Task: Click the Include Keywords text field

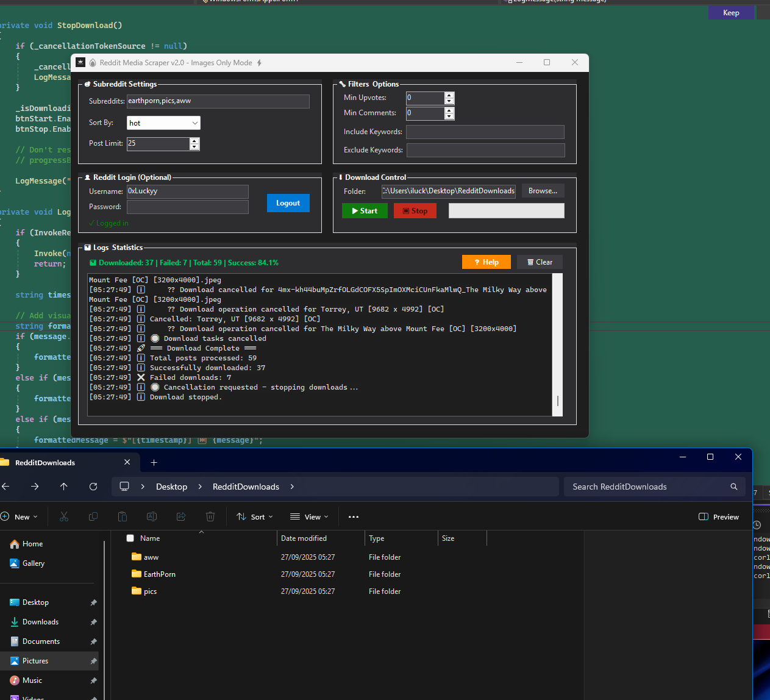Action: [x=485, y=132]
